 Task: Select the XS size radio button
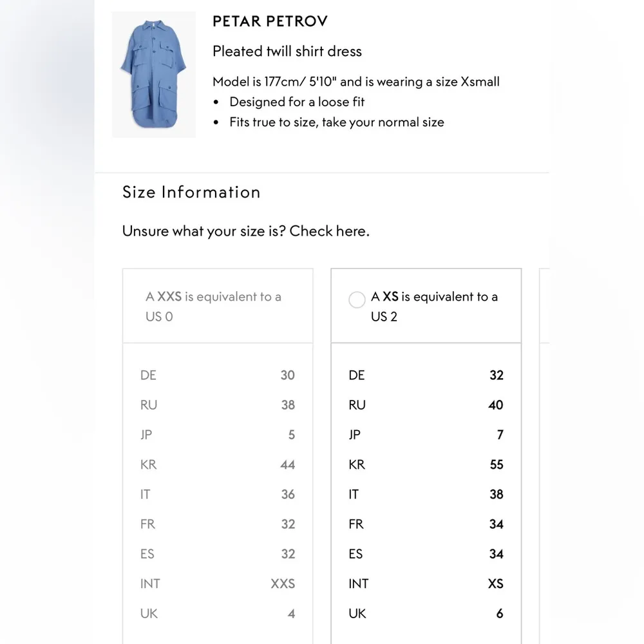tap(357, 299)
